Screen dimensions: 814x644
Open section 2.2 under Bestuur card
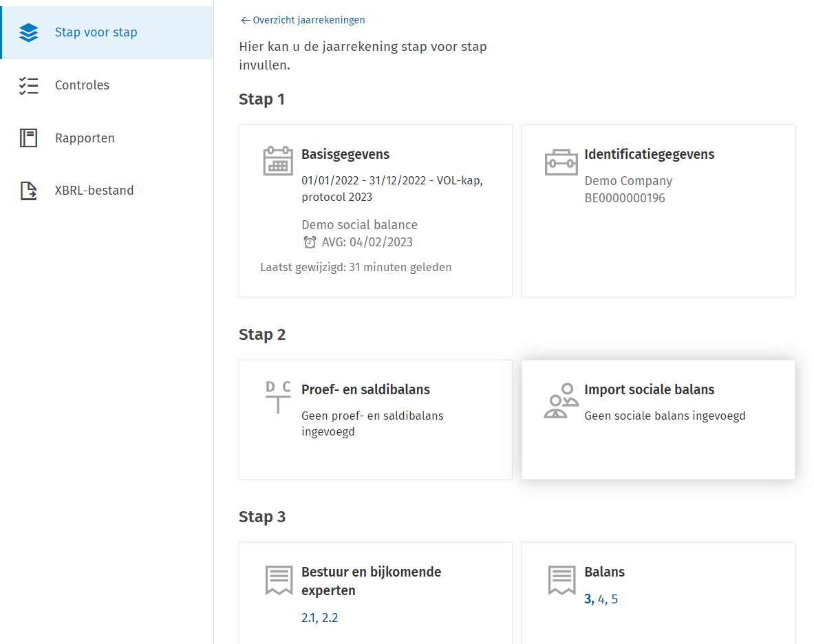click(x=330, y=618)
